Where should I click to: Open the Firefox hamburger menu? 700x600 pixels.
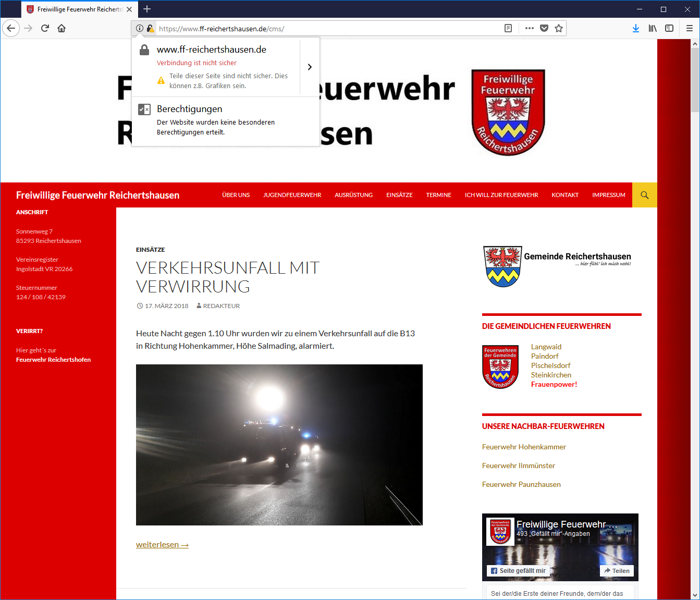(689, 28)
